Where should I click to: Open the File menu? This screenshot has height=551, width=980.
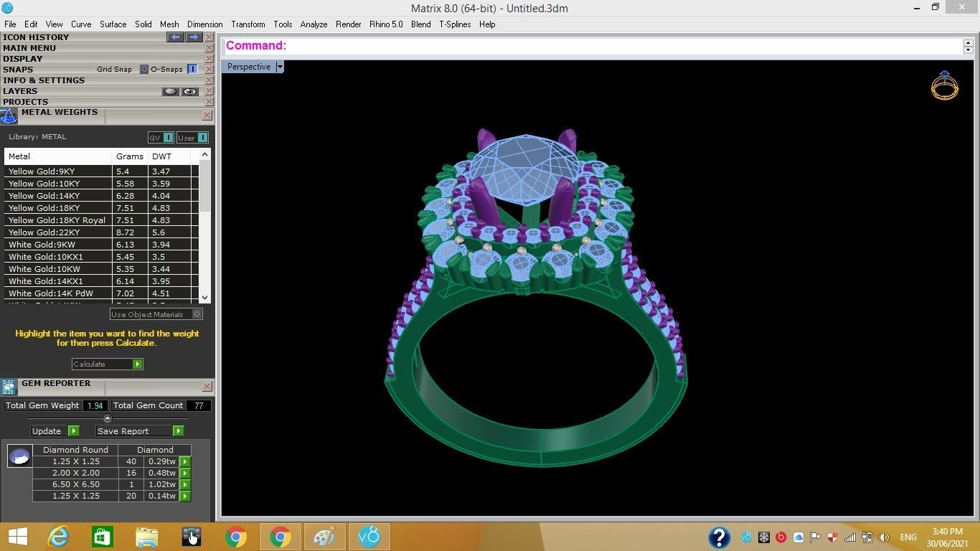click(x=10, y=24)
